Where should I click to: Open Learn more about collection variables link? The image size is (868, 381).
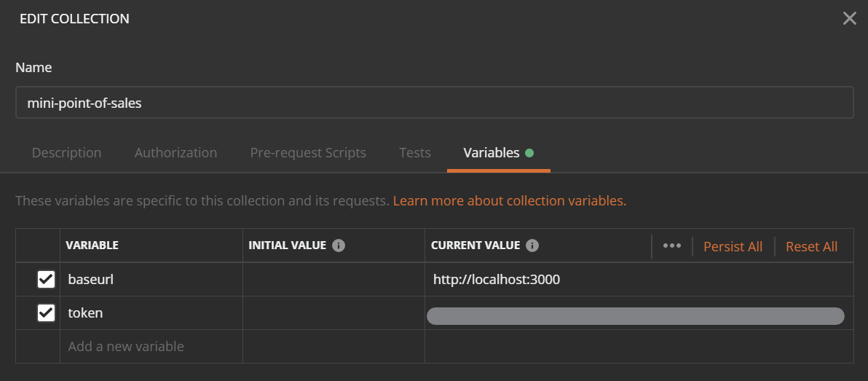(509, 200)
